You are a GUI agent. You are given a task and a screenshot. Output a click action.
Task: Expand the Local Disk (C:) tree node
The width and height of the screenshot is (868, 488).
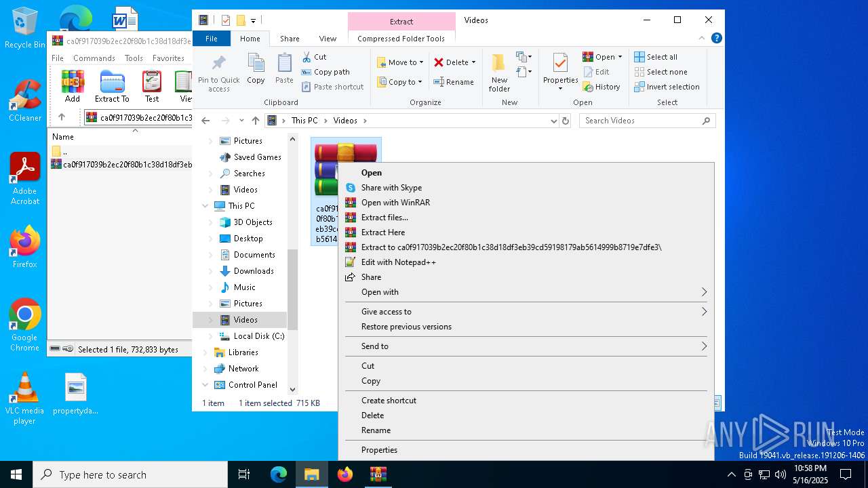210,336
